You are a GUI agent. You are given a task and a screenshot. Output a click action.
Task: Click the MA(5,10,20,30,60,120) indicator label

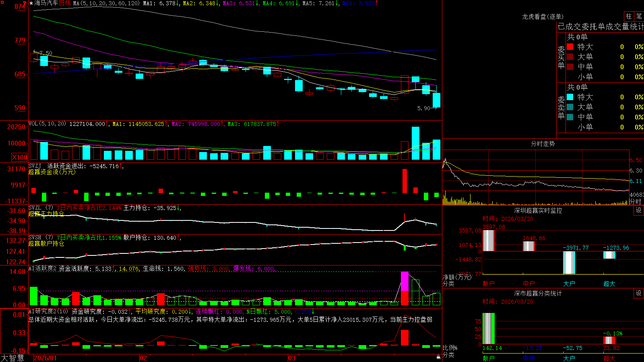(106, 3)
